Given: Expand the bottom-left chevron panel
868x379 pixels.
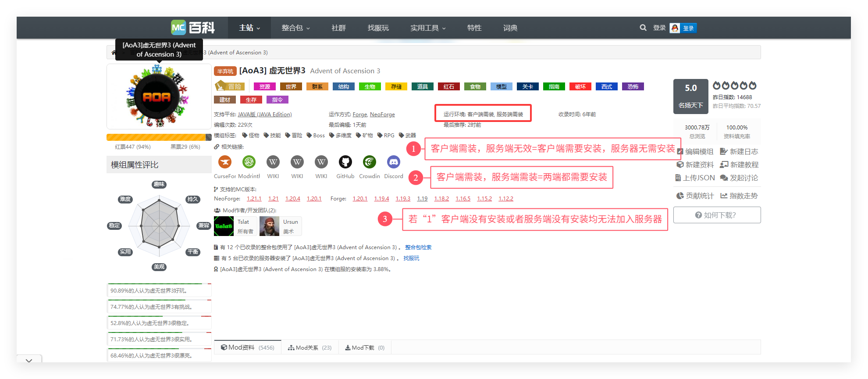Looking at the screenshot, I should coord(29,360).
